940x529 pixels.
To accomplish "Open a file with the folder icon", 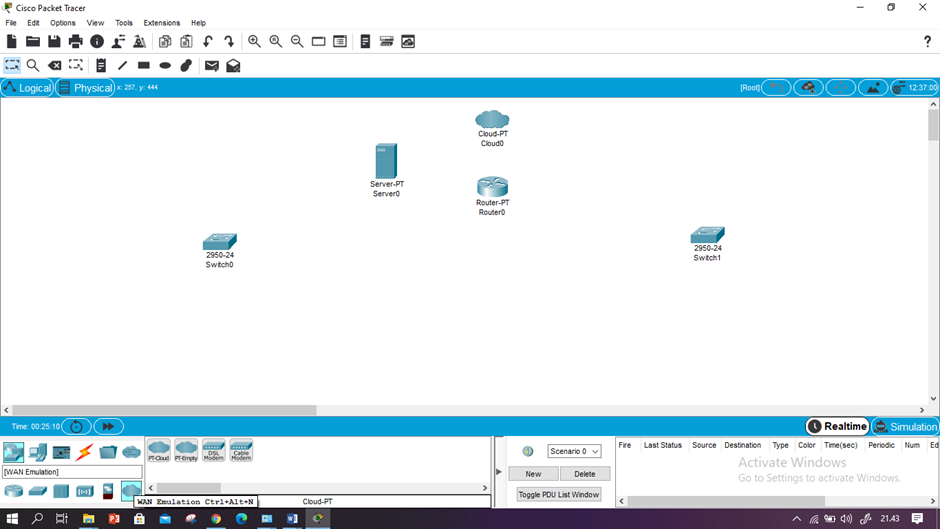I will coord(33,41).
